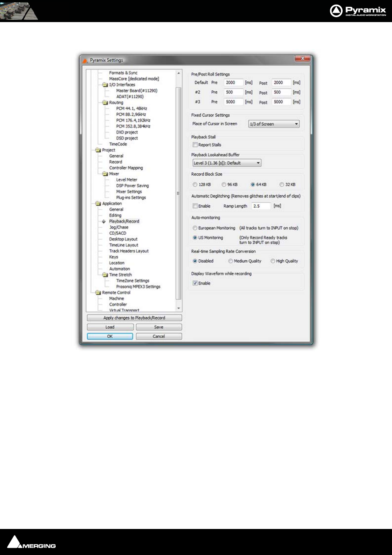Select Jog/Chase tree item

tap(119, 227)
